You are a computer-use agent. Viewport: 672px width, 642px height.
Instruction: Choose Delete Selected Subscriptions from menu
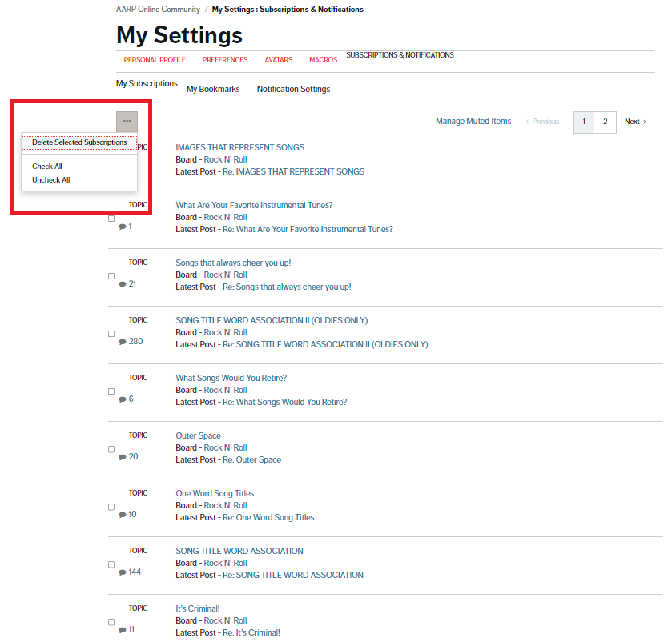pos(79,142)
